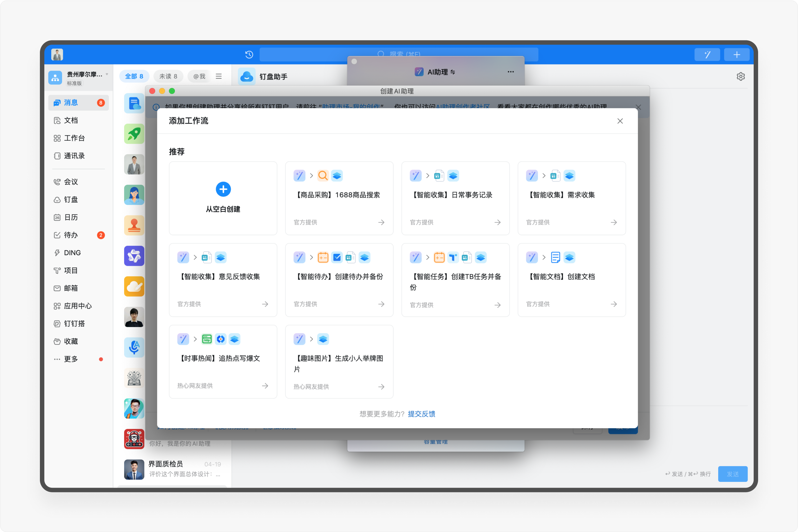798x532 pixels.
Task: Select the 需求收集 workflow template
Action: tap(572, 198)
